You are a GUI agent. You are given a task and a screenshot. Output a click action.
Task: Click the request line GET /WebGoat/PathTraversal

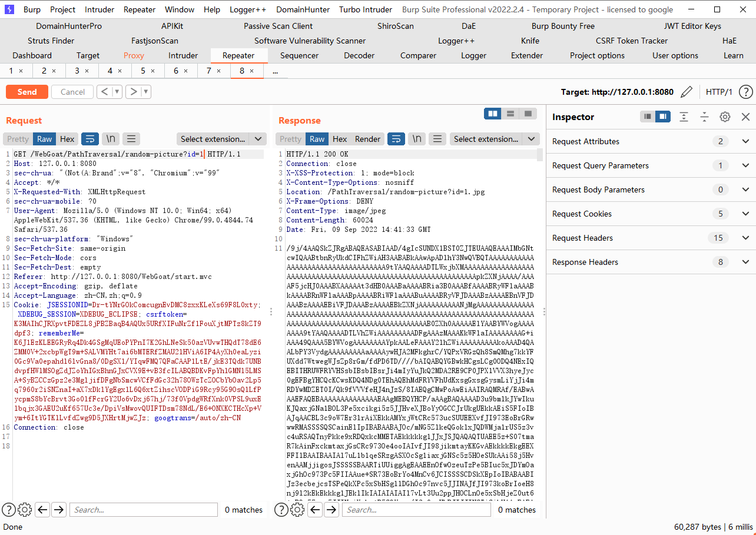[x=128, y=154]
